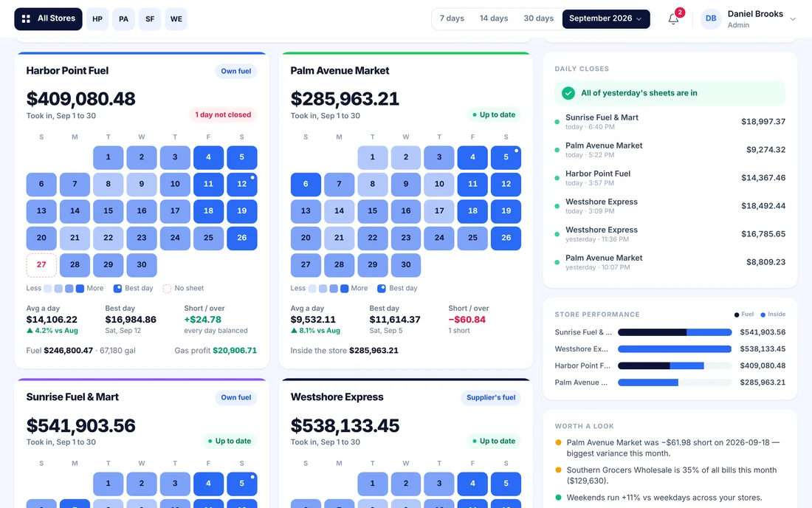The image size is (812, 508).
Task: Click the DB user avatar
Action: pos(710,18)
